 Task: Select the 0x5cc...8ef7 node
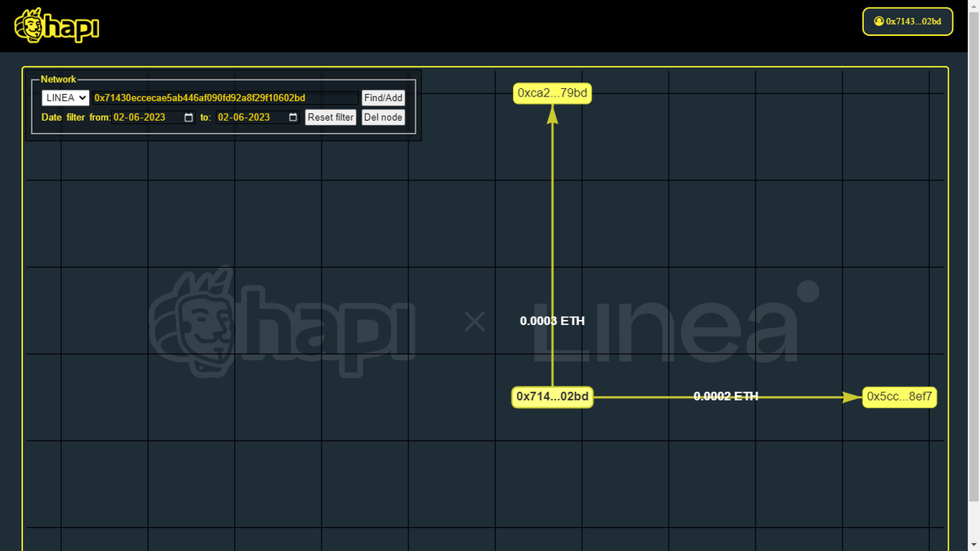click(899, 397)
